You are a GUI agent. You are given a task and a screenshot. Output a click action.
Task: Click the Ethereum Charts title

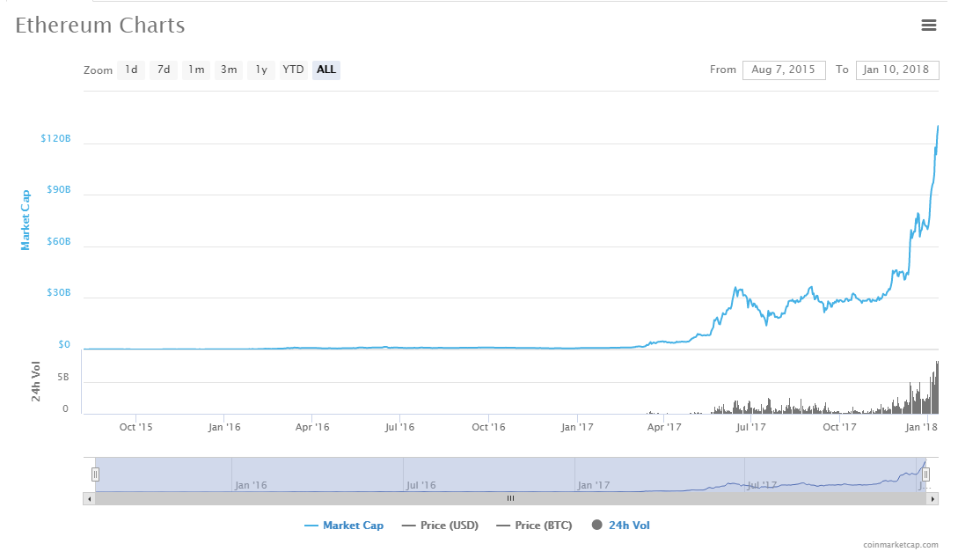tap(100, 25)
